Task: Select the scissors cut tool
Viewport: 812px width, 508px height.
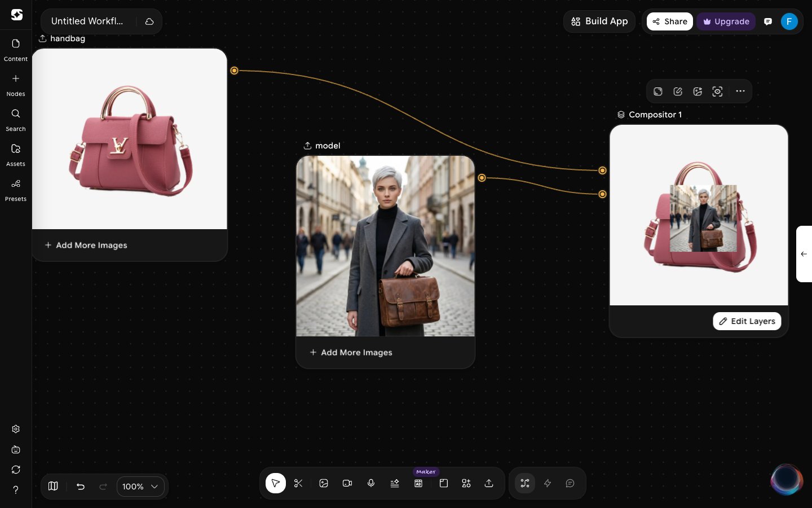Action: (298, 483)
